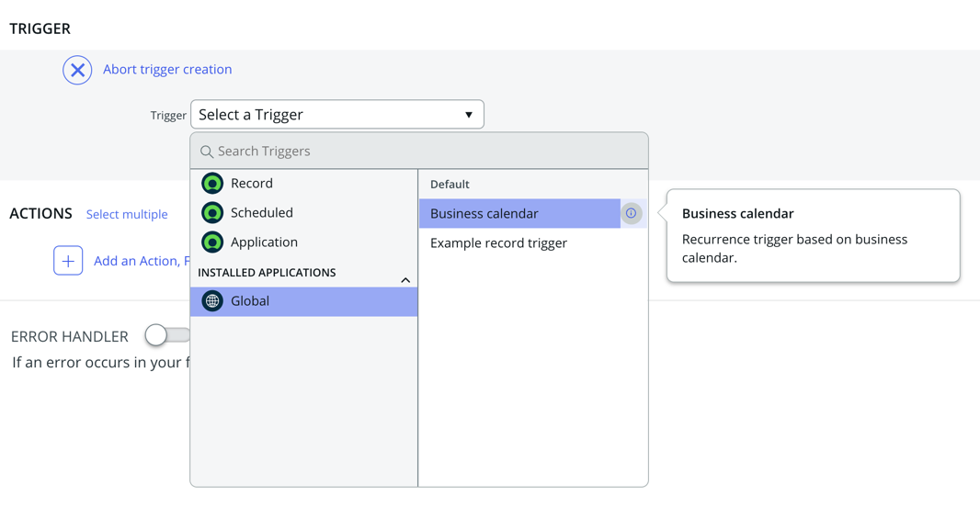Image resolution: width=980 pixels, height=507 pixels.
Task: Click the Record trigger category icon
Action: click(212, 184)
